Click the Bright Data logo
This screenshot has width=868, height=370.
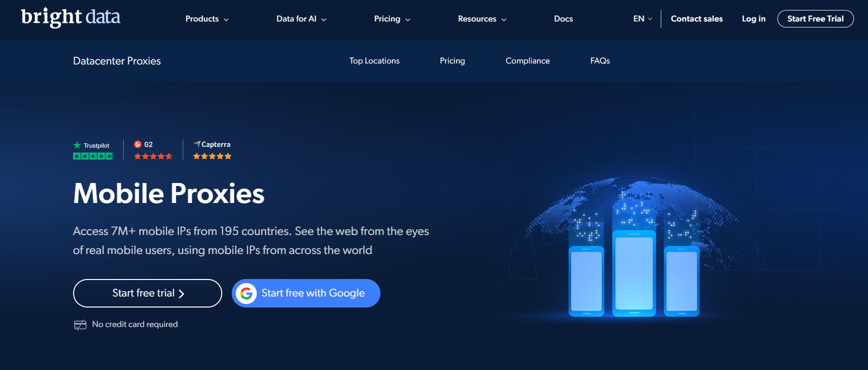tap(71, 17)
